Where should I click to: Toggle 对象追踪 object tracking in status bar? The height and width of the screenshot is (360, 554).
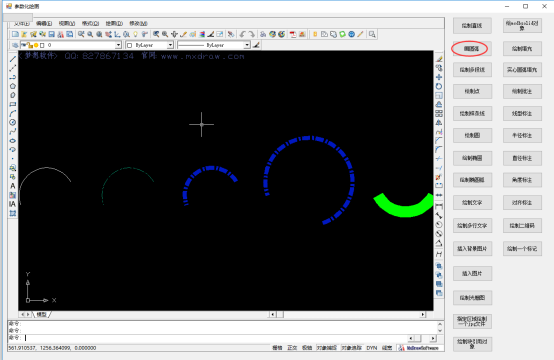coord(352,348)
